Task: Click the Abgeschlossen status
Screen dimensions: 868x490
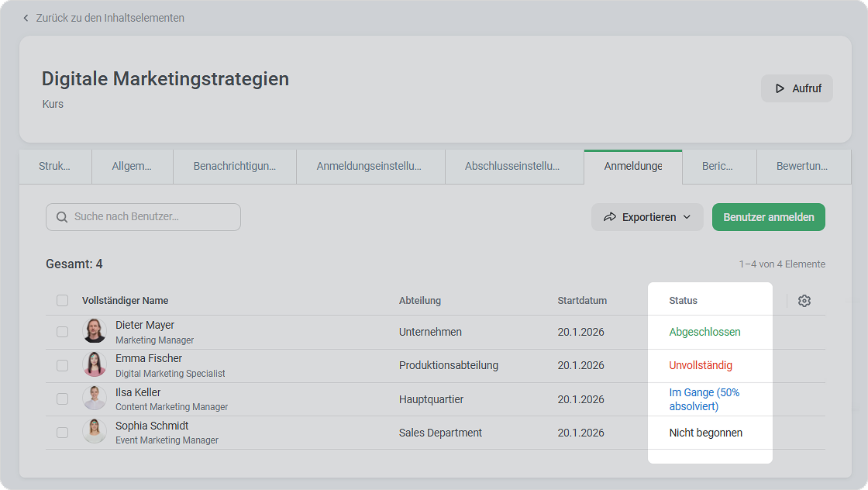Action: coord(704,332)
